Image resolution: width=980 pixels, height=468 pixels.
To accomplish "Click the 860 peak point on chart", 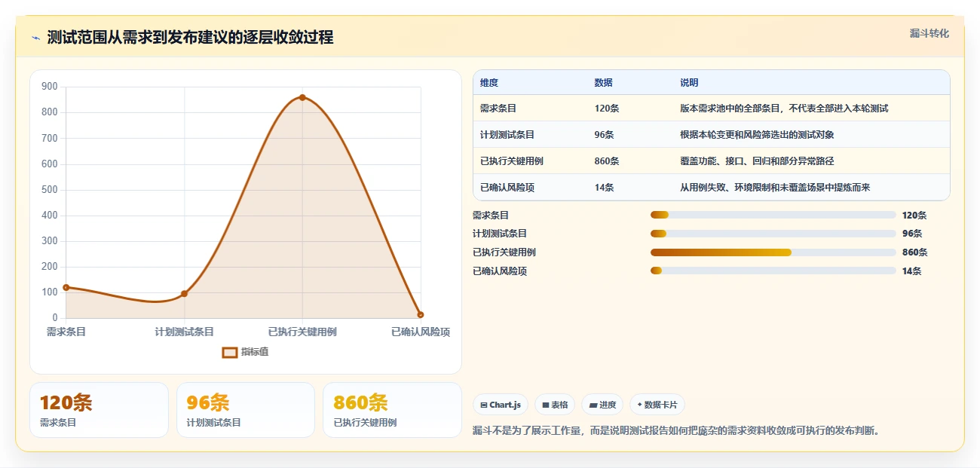I will point(302,97).
